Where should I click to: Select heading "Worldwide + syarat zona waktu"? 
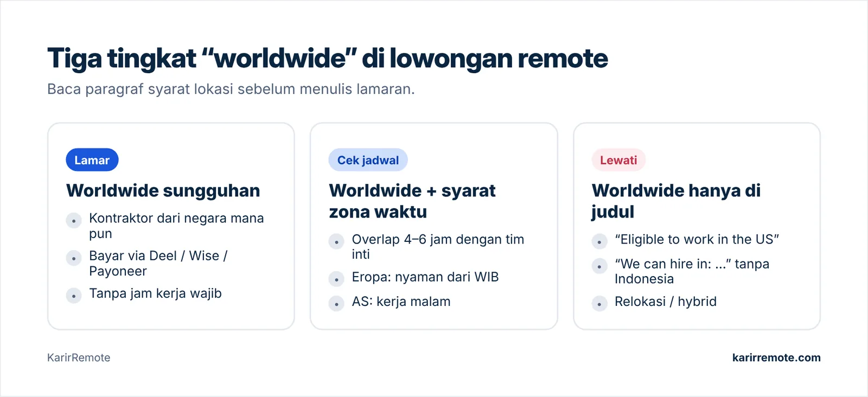[412, 201]
